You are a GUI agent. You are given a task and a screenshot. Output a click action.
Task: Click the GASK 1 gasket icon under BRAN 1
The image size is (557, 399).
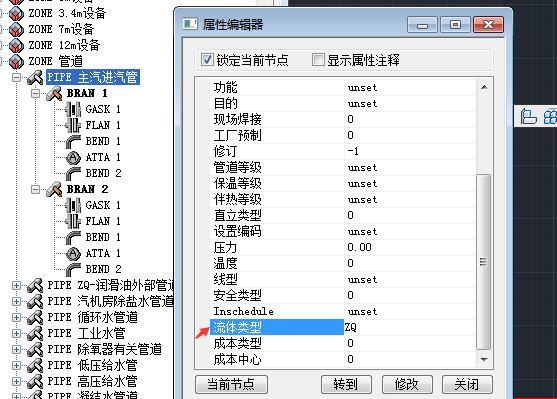tap(73, 109)
